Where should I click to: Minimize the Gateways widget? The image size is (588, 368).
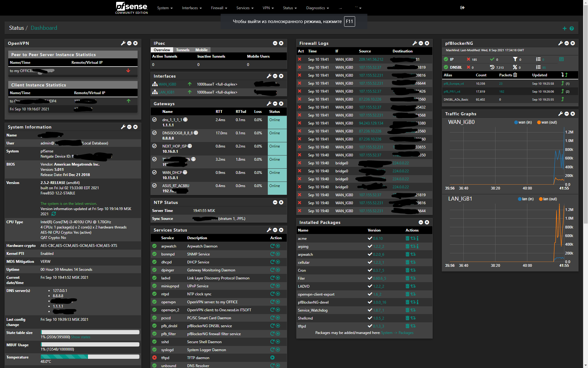click(x=275, y=104)
